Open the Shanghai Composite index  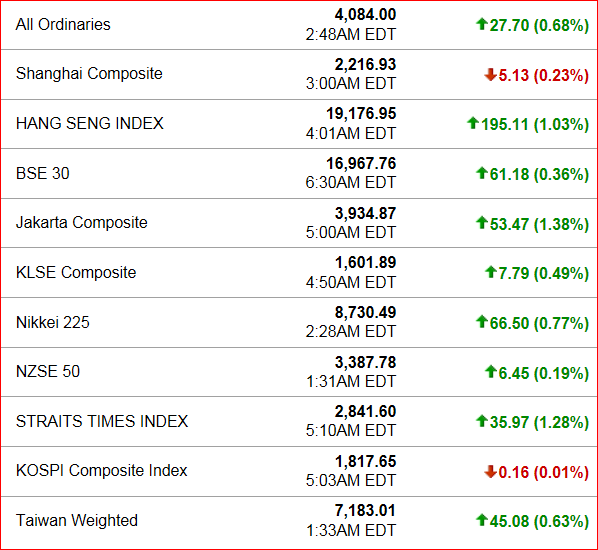[89, 73]
